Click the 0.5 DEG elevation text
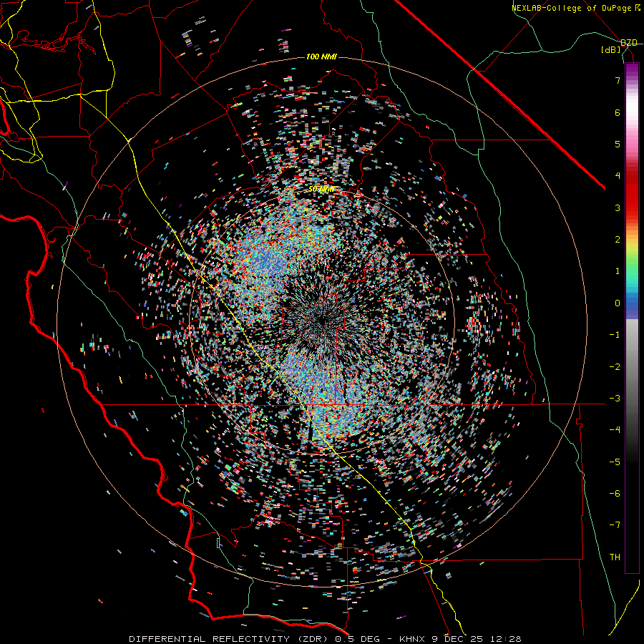The width and height of the screenshot is (644, 644). (x=357, y=639)
